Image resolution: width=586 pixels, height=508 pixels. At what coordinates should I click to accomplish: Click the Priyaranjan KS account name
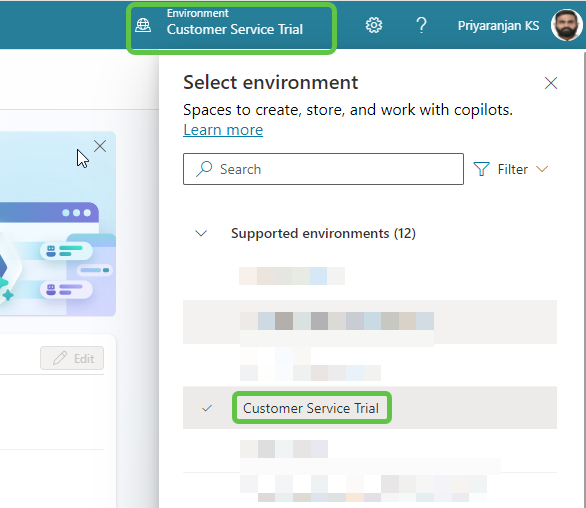498,25
